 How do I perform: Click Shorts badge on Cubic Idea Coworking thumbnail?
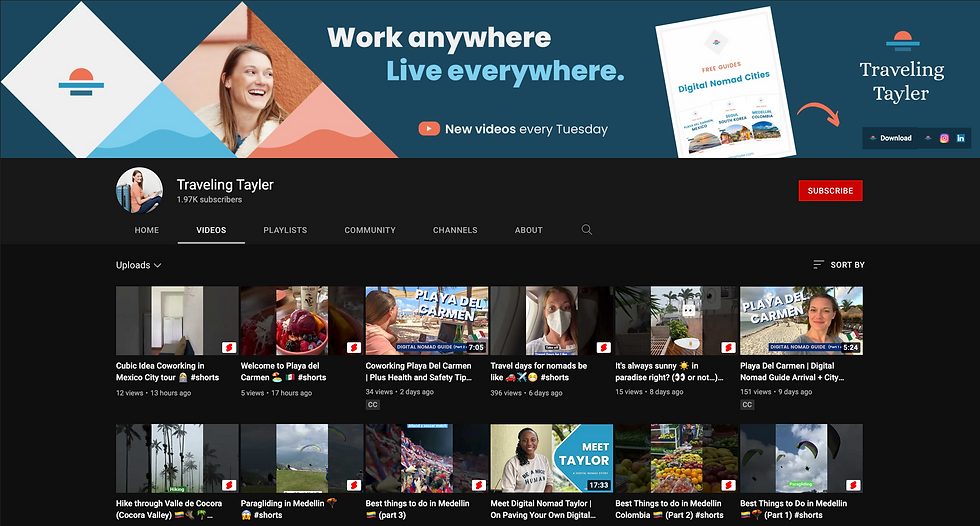coord(229,347)
